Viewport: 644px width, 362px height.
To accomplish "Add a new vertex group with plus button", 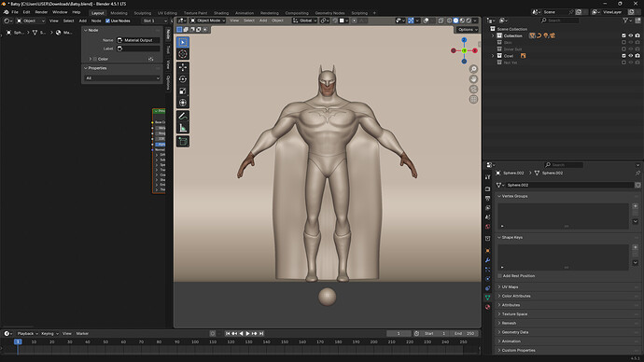I will pos(635,206).
